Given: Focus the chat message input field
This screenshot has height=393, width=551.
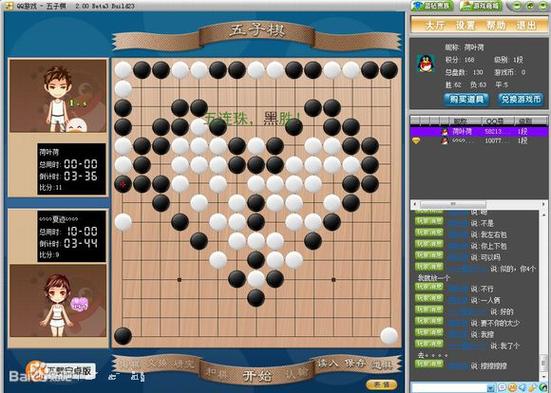Looking at the screenshot, I should click(x=448, y=388).
